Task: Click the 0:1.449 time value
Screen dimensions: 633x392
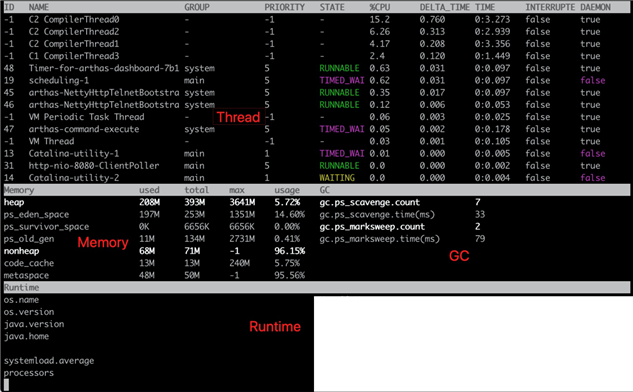Action: pyautogui.click(x=492, y=56)
